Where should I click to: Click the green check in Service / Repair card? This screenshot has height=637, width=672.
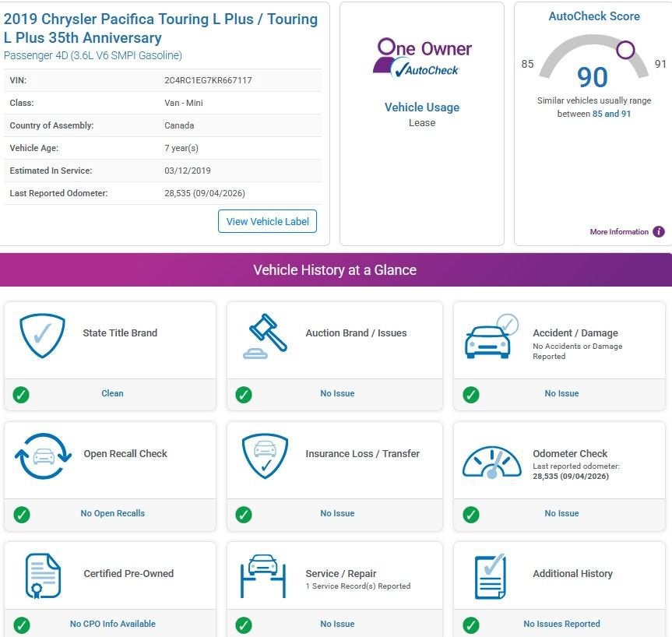[x=244, y=625]
